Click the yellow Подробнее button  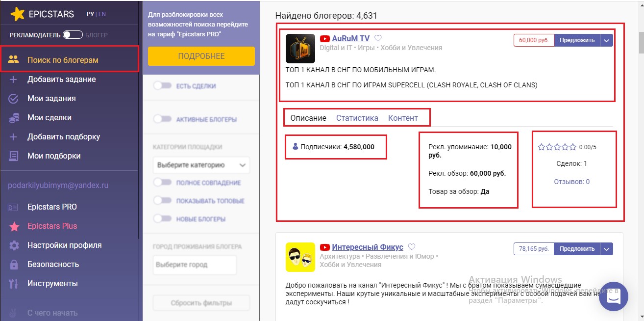pos(201,56)
